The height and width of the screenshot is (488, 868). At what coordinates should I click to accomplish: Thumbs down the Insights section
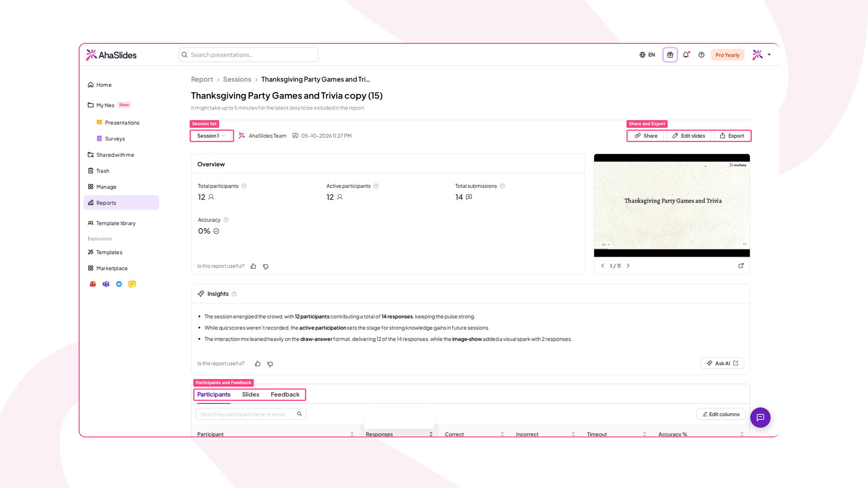tap(270, 364)
